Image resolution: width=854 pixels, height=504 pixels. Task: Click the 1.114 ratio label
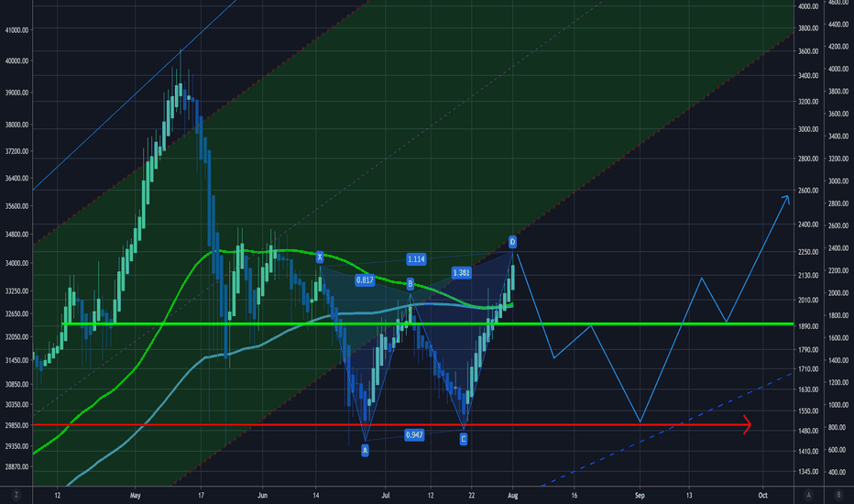point(416,258)
